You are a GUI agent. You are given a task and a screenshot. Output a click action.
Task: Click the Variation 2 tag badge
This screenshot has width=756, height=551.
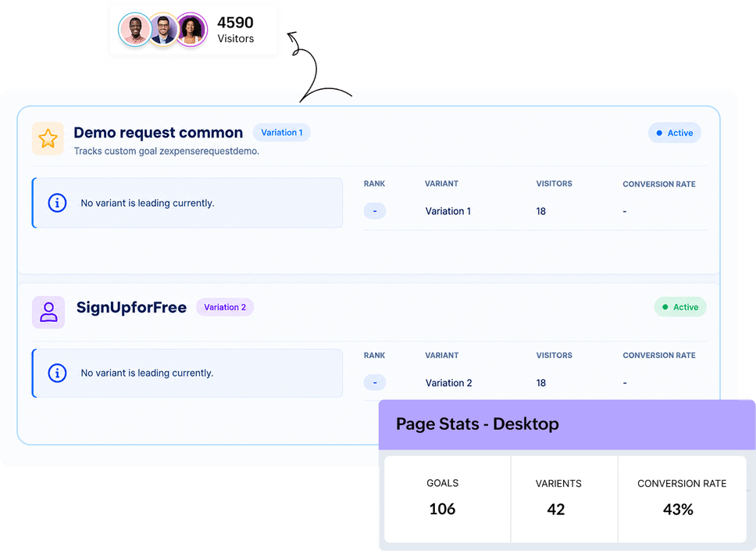click(225, 307)
